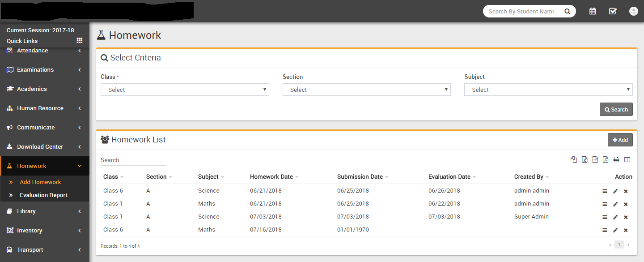
Task: Click the copy table data icon
Action: point(574,159)
